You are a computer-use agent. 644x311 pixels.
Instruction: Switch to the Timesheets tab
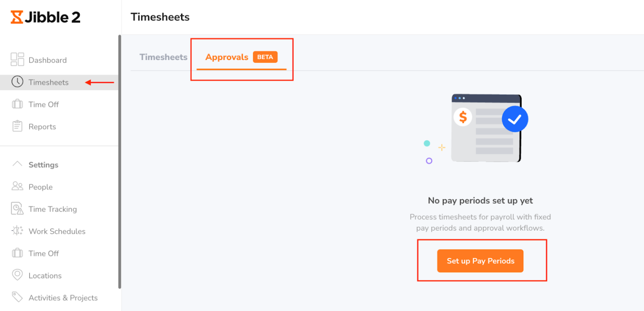coord(163,57)
